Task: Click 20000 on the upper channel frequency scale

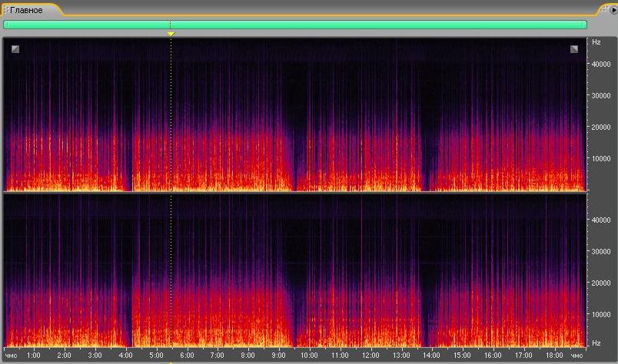Action: tap(600, 127)
